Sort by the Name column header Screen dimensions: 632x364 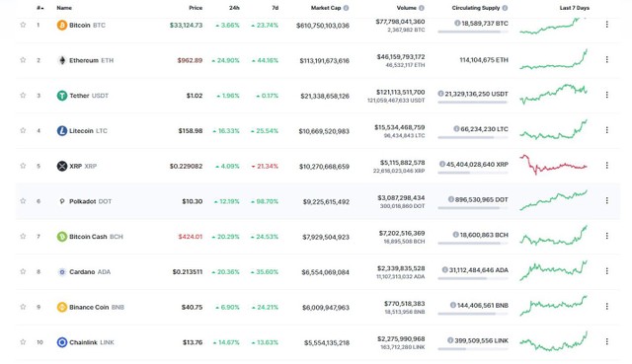[64, 8]
